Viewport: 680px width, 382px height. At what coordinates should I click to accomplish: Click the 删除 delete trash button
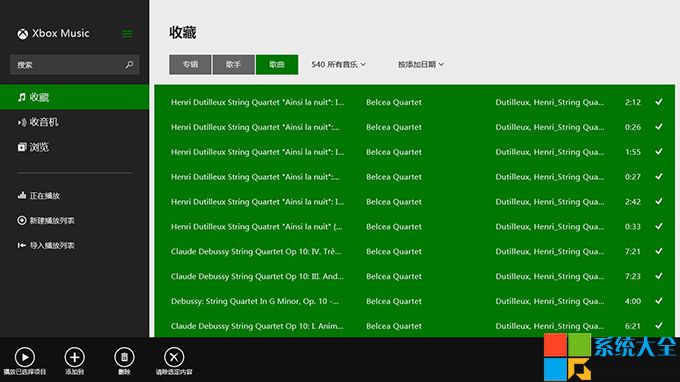click(124, 357)
